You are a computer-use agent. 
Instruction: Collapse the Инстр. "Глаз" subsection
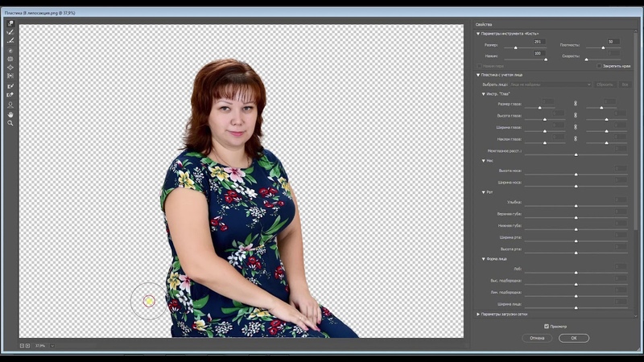click(484, 94)
